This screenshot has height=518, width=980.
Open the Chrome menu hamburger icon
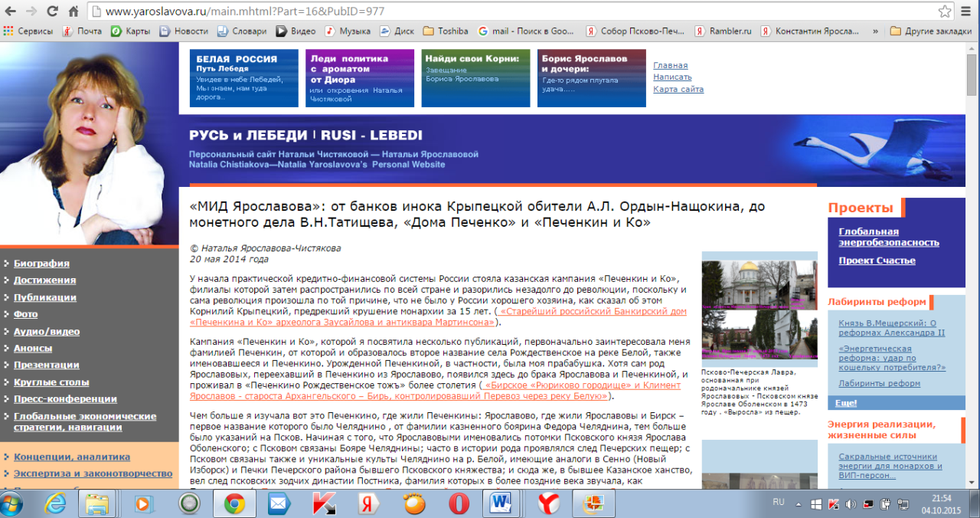click(968, 11)
